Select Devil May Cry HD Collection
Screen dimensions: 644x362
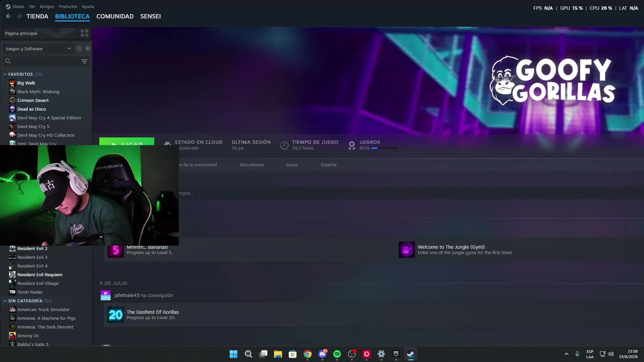[46, 135]
